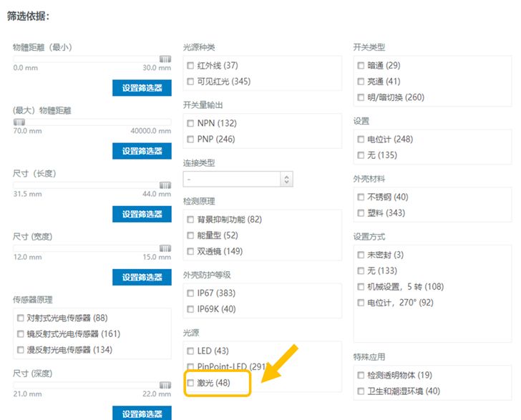Check the IP67 (383) protection rating
The width and height of the screenshot is (521, 420).
click(190, 293)
